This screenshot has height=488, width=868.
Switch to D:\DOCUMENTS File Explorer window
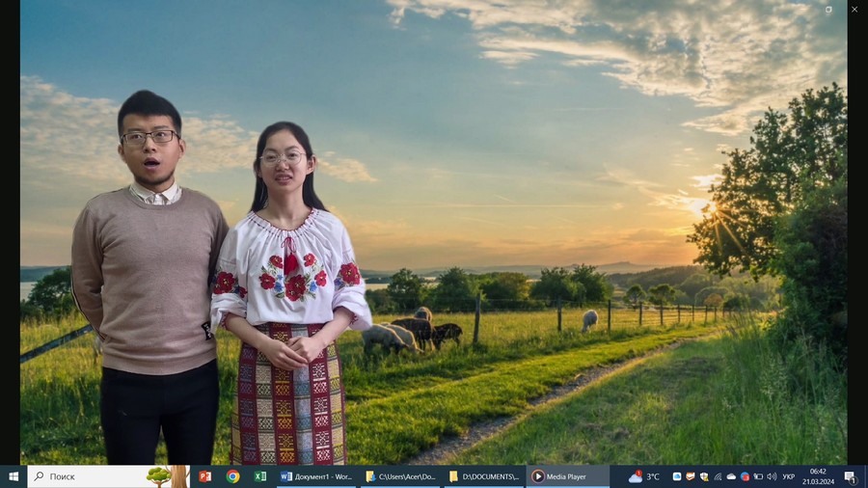(484, 476)
